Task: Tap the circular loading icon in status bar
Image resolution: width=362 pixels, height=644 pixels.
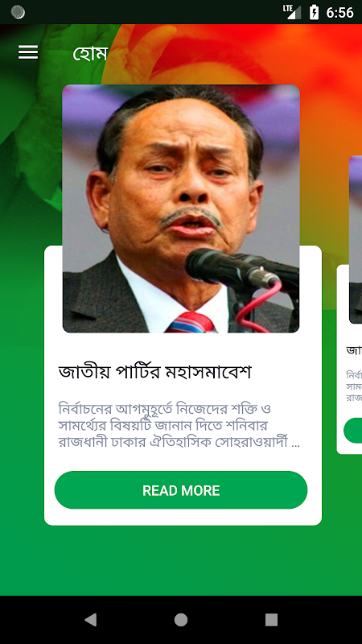Action: [18, 12]
